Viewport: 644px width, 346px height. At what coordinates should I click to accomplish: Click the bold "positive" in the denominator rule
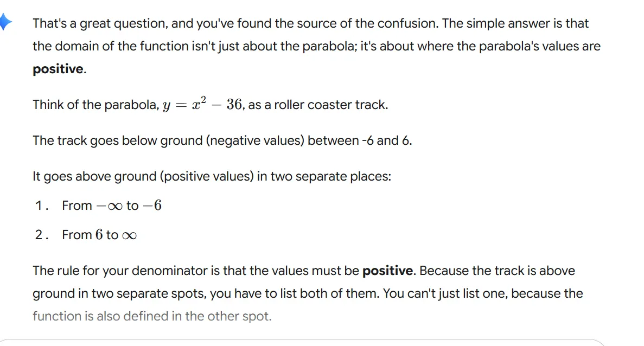click(387, 271)
